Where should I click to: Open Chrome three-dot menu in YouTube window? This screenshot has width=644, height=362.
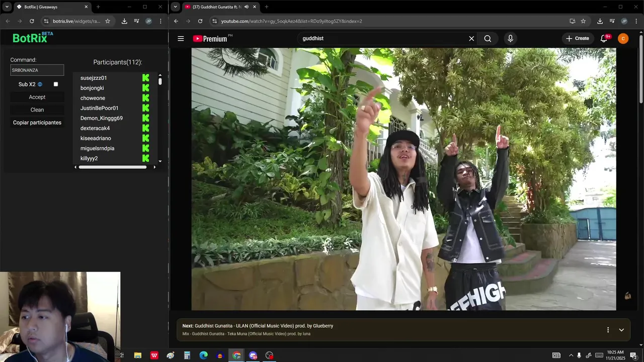point(636,21)
